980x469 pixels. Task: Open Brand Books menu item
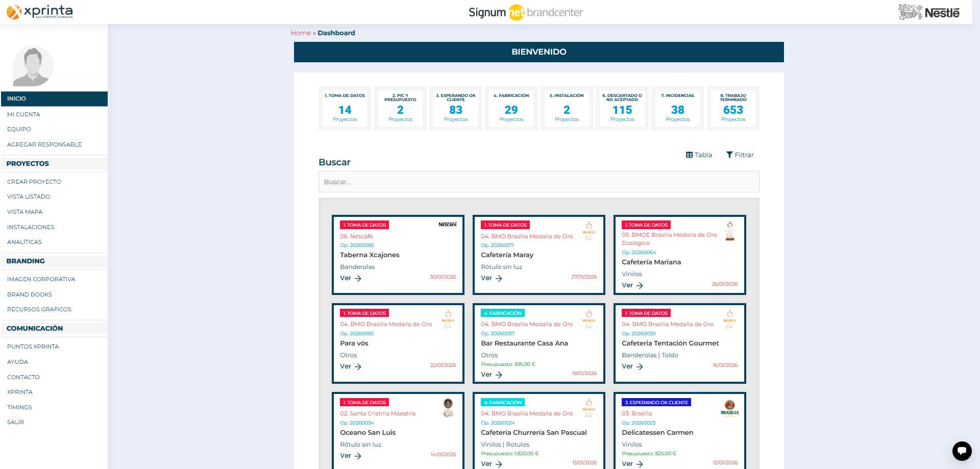(x=30, y=294)
